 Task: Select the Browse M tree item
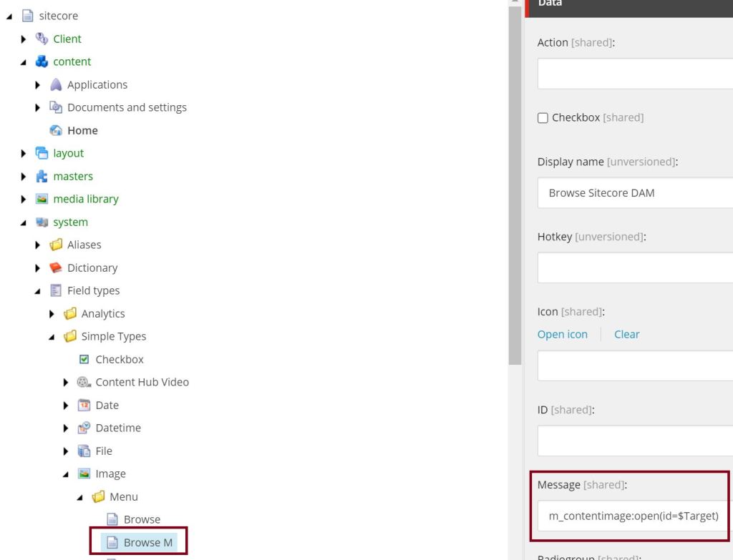[147, 542]
